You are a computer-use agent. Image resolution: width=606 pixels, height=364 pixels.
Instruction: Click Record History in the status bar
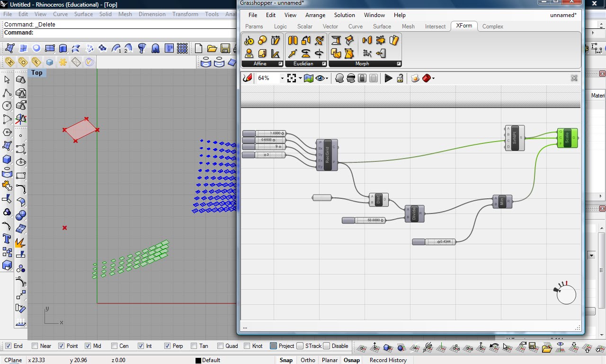pos(388,360)
